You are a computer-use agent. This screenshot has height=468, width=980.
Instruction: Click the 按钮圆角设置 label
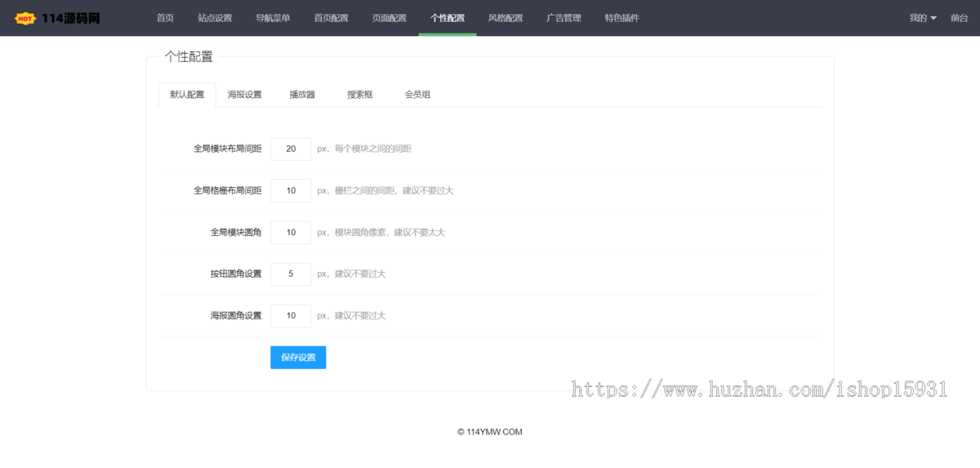click(236, 274)
